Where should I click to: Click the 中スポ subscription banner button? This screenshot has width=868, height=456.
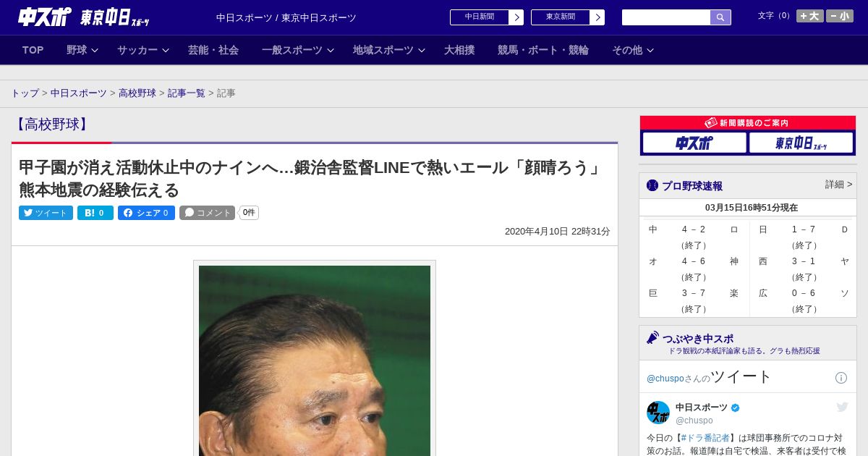pos(694,143)
